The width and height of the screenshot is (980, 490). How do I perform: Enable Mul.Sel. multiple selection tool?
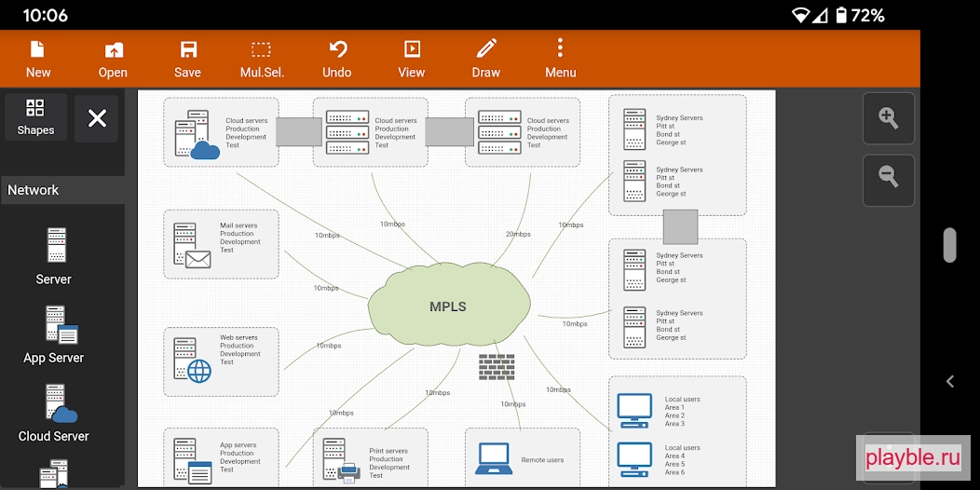coord(262,60)
